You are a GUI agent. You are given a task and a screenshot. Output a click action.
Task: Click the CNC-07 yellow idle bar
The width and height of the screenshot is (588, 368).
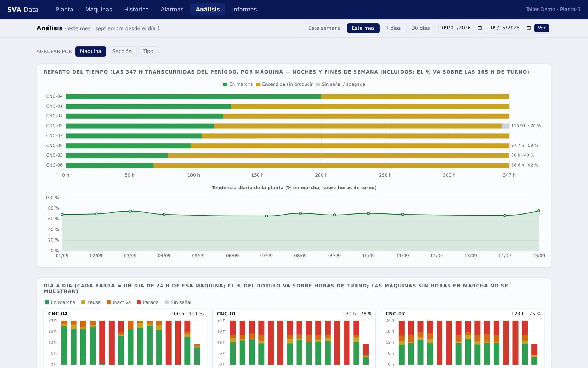click(366, 116)
